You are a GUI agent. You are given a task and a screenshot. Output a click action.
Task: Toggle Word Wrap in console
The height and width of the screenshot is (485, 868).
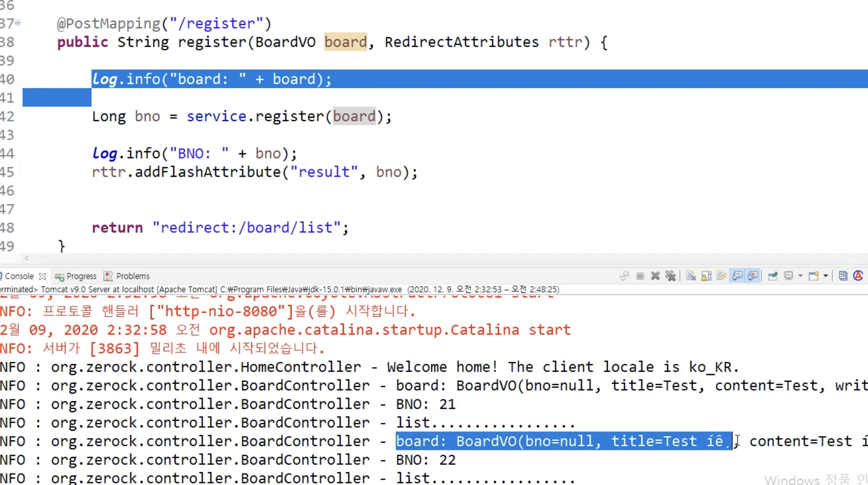(x=721, y=276)
